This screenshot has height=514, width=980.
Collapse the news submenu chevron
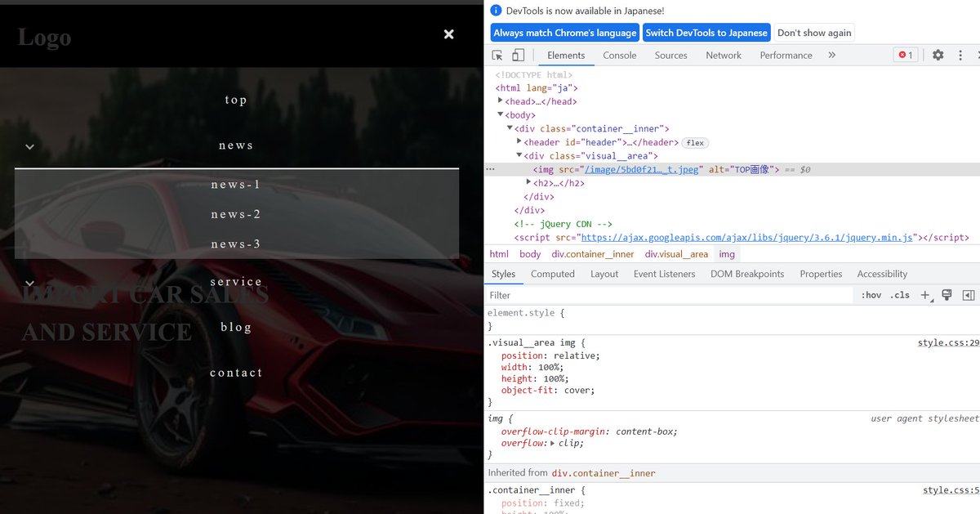tap(29, 147)
